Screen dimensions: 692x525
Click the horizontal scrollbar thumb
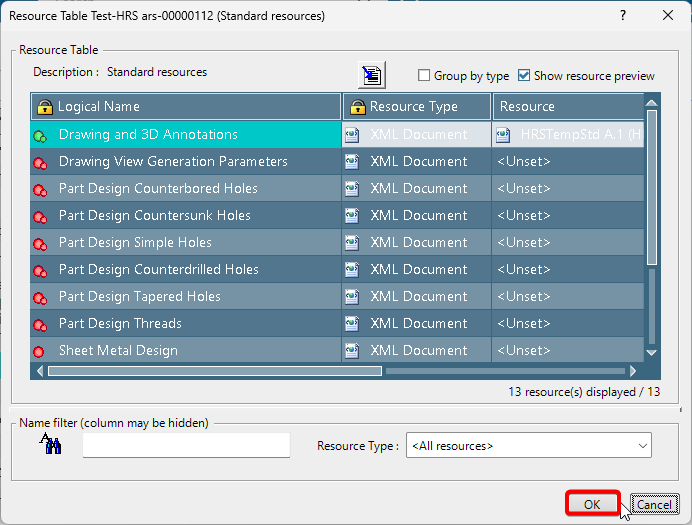pos(215,371)
